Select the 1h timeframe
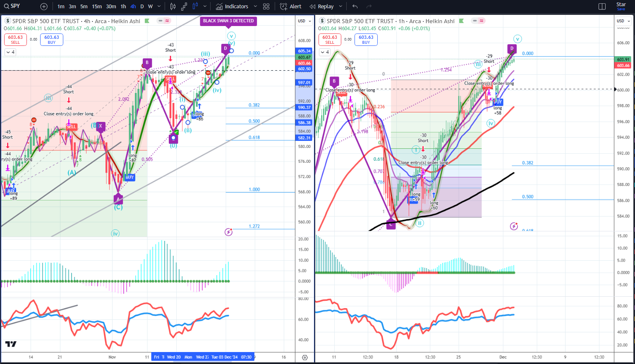 (123, 7)
